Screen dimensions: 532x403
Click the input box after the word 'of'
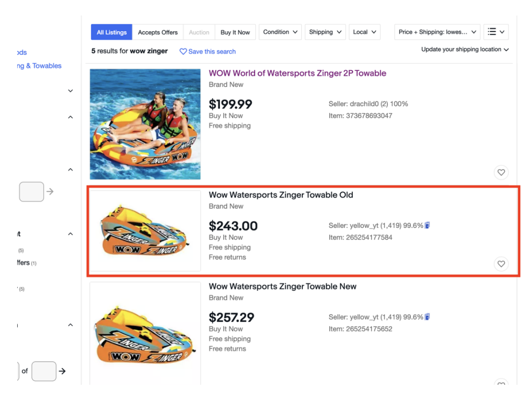(x=43, y=371)
